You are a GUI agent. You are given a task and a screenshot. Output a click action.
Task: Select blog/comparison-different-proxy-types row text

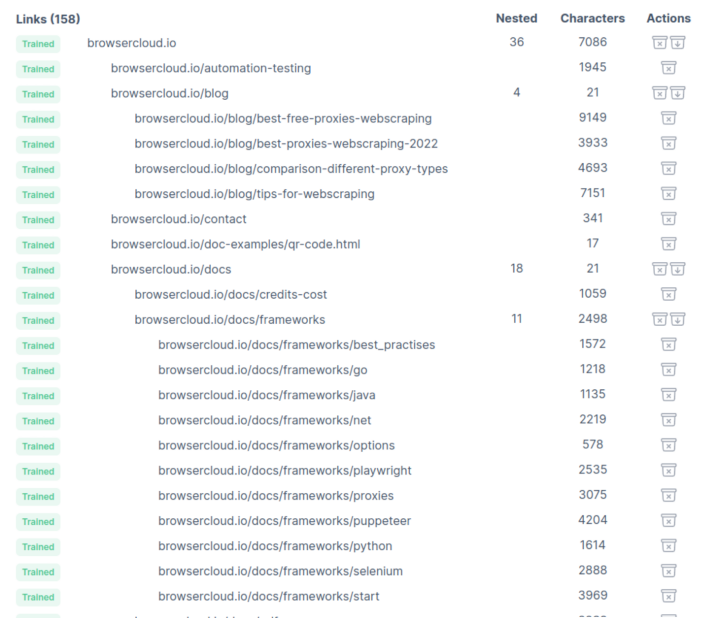click(291, 169)
